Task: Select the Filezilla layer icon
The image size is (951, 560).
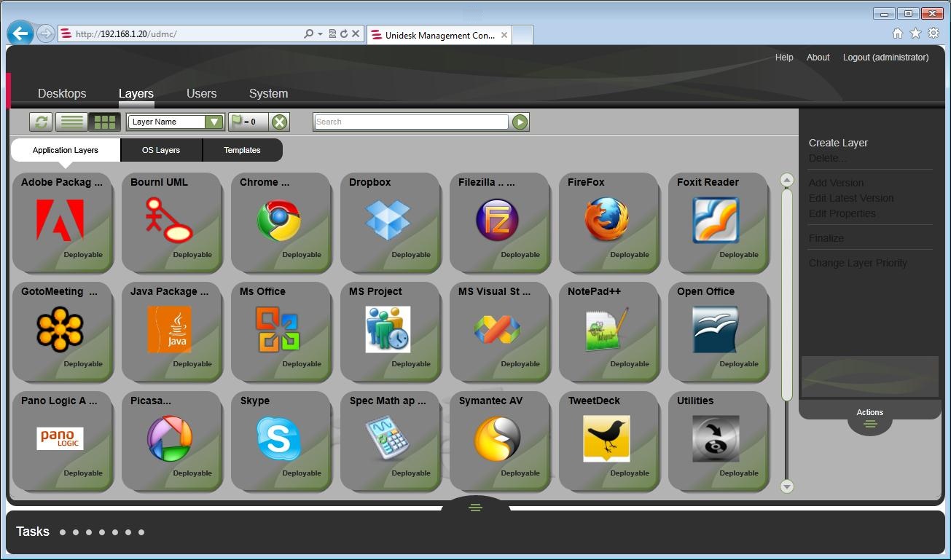Action: point(497,220)
